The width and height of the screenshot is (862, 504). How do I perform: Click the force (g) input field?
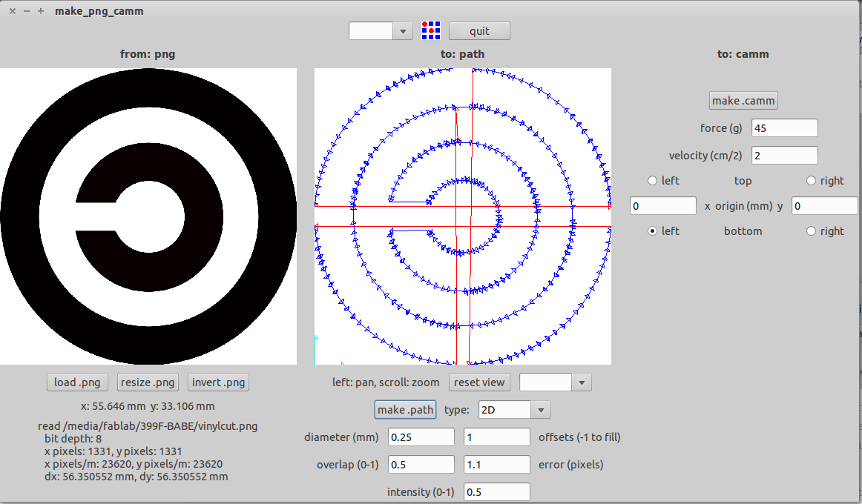click(785, 128)
